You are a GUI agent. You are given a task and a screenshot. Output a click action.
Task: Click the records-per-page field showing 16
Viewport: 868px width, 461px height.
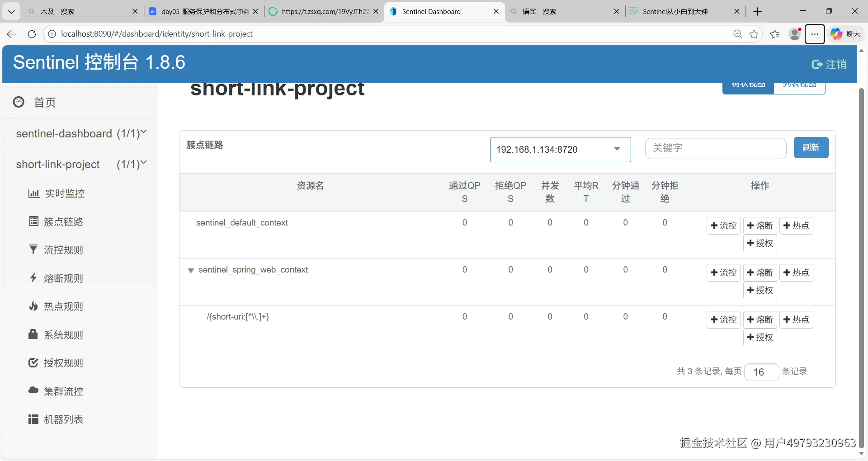point(761,372)
